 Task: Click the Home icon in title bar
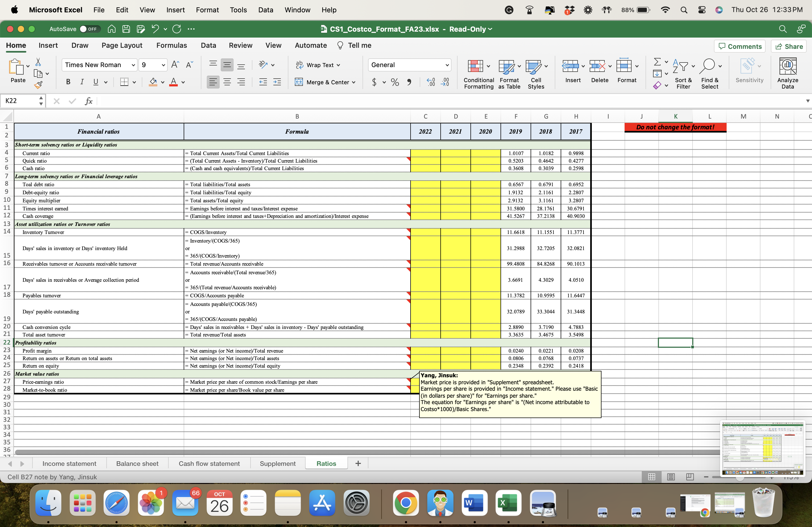click(x=111, y=29)
